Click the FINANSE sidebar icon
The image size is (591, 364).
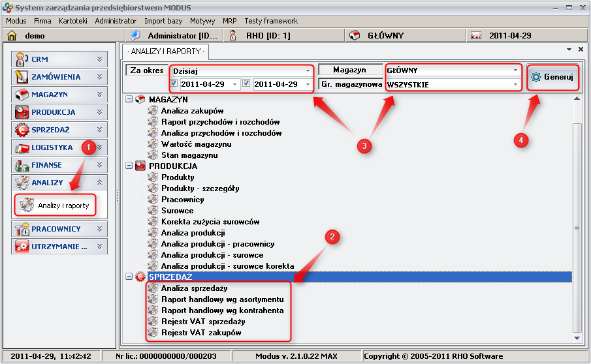22,165
